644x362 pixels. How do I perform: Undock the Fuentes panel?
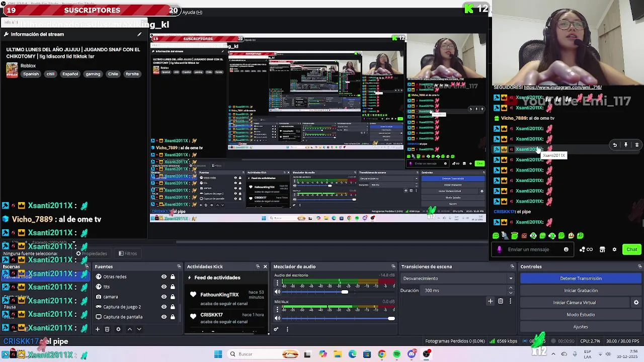pos(179,266)
